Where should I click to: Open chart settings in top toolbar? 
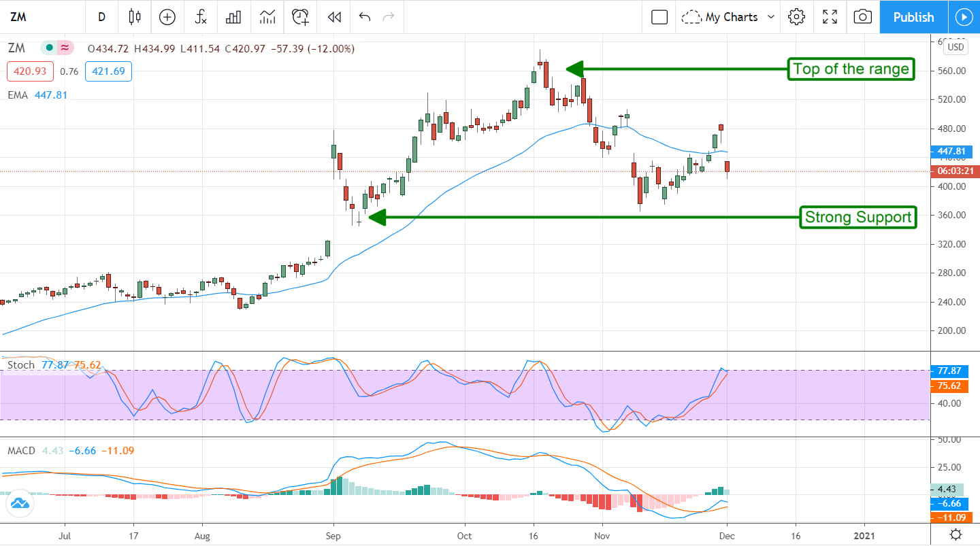point(796,17)
